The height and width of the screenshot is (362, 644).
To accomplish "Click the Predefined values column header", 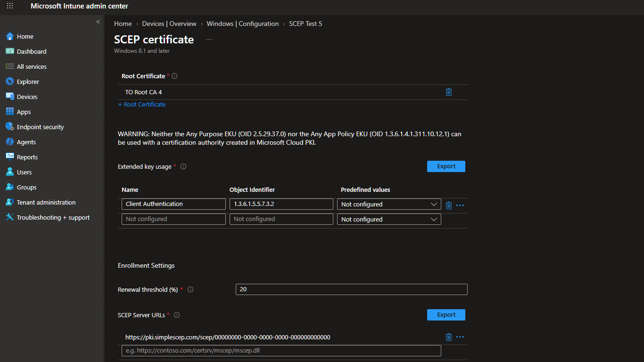I will click(x=365, y=189).
